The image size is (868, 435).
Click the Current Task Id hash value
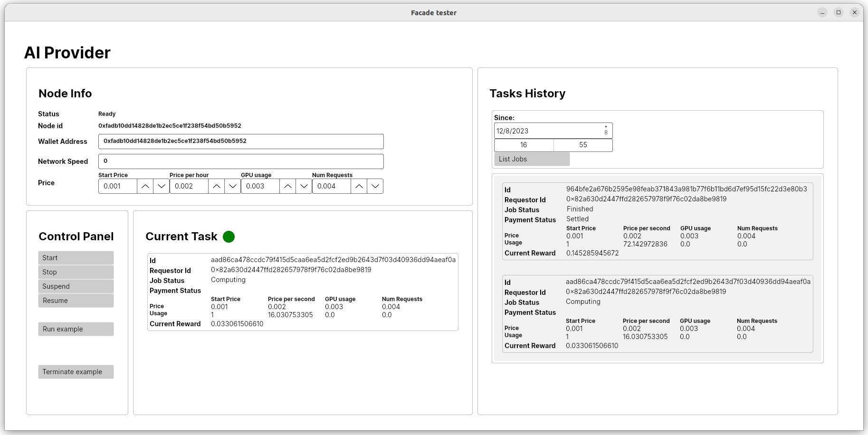click(x=333, y=260)
